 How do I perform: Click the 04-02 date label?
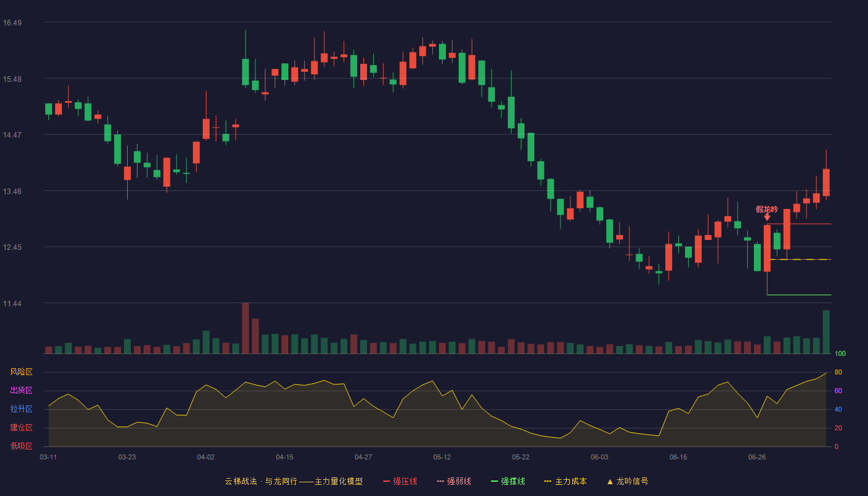tap(206, 457)
